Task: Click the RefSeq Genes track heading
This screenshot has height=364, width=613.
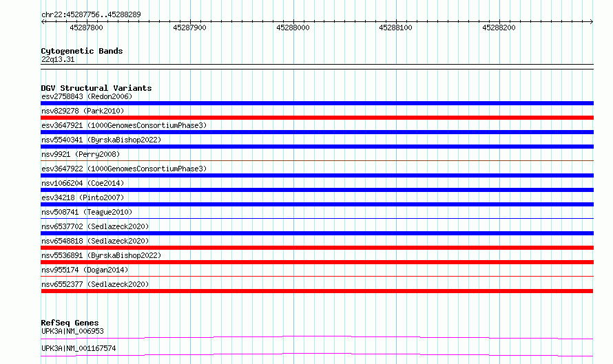Action: point(70,323)
